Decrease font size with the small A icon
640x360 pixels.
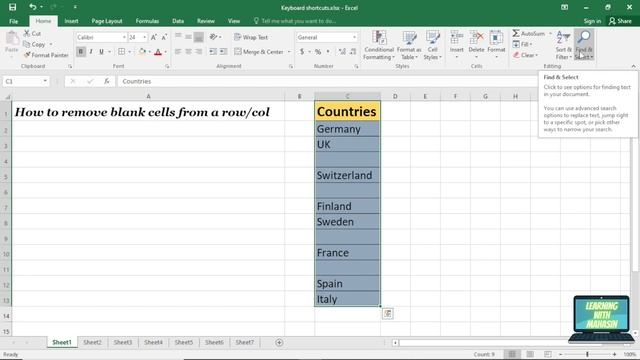coord(164,38)
